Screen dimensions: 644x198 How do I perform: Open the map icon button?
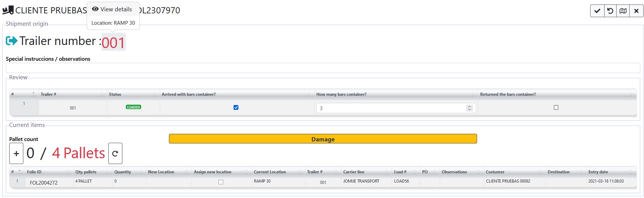[x=623, y=11]
